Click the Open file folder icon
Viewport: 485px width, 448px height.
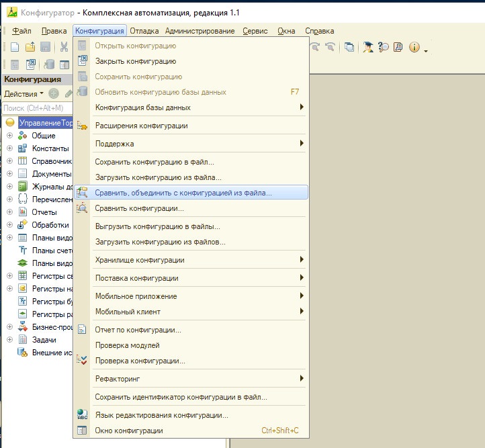tap(30, 47)
